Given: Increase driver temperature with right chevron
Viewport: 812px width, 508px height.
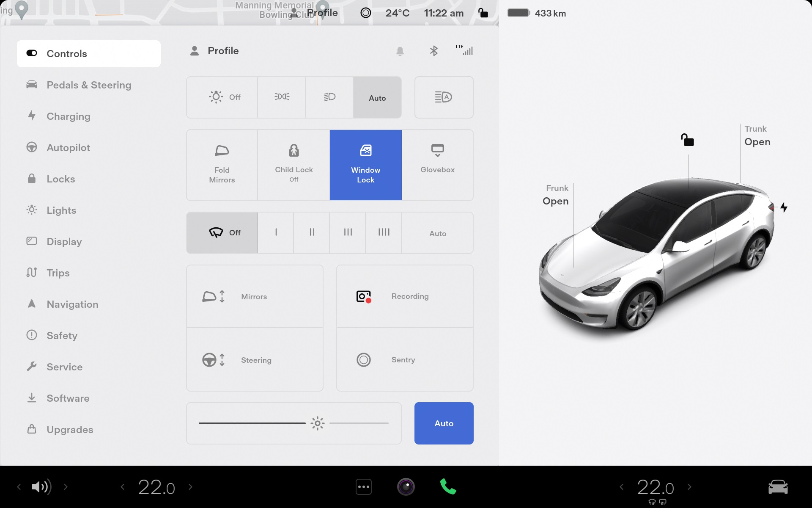Looking at the screenshot, I should click(x=190, y=487).
